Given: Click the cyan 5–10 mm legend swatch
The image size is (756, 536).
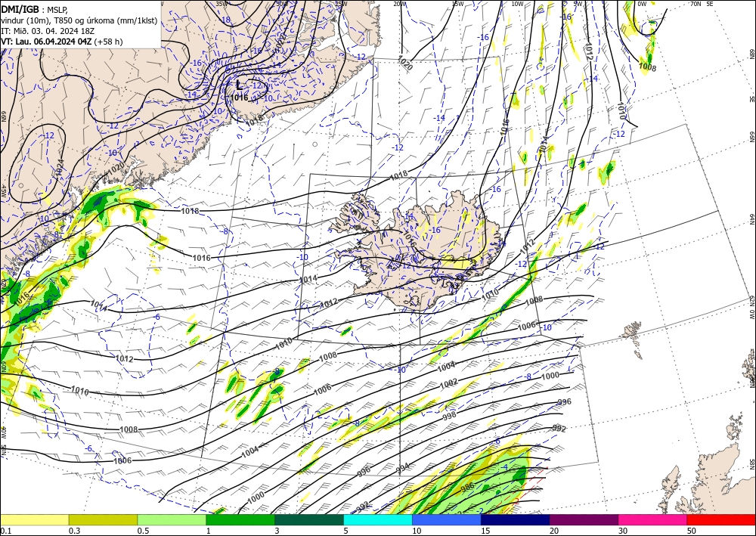Looking at the screenshot, I should 377,519.
